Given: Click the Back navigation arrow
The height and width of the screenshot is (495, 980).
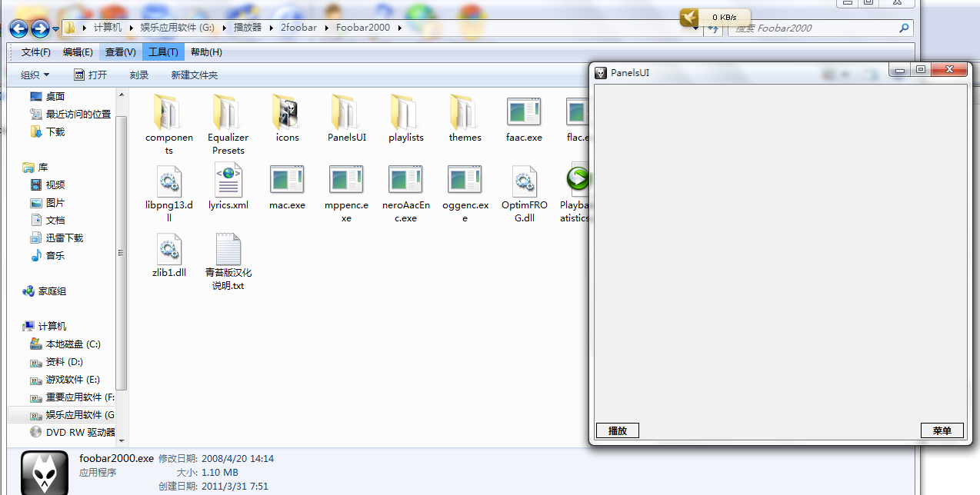Looking at the screenshot, I should point(18,29).
